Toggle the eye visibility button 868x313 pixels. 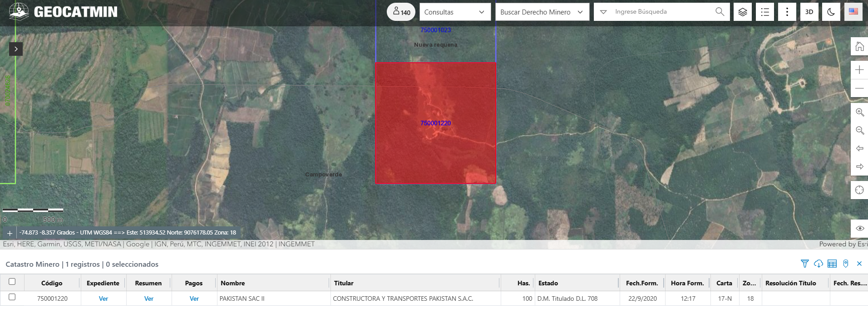point(859,228)
